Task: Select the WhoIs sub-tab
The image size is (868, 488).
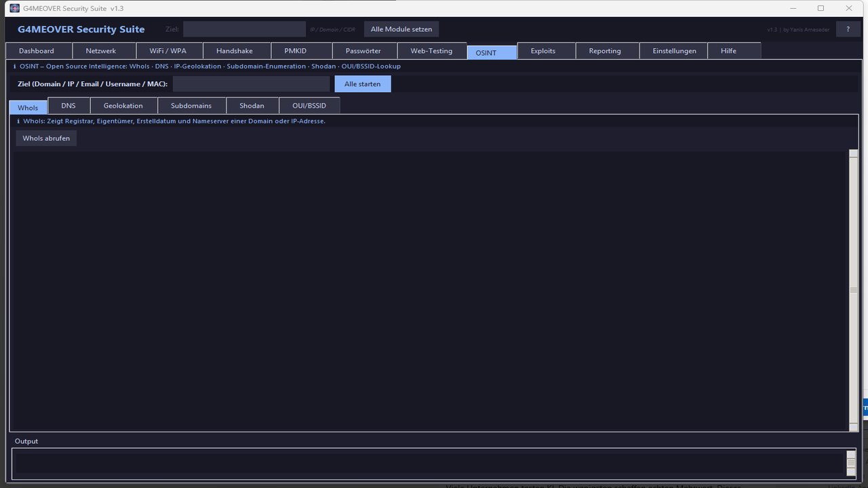Action: (x=28, y=108)
